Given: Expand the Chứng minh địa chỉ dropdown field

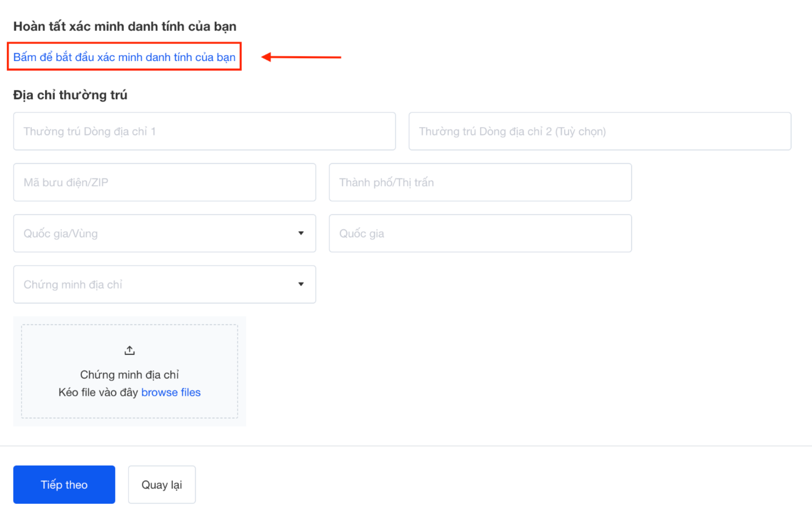Looking at the screenshot, I should pyautogui.click(x=156, y=284).
